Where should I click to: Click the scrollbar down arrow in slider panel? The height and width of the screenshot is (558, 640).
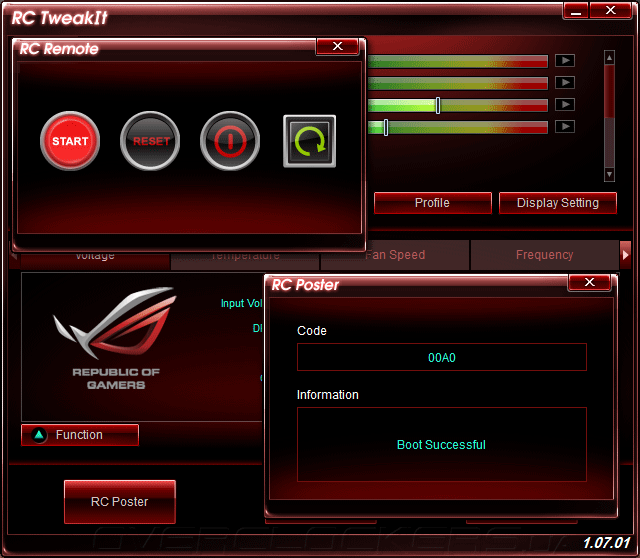click(x=609, y=175)
